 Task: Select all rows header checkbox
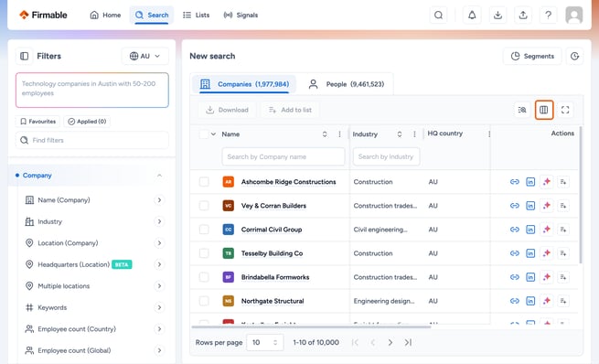[204, 134]
